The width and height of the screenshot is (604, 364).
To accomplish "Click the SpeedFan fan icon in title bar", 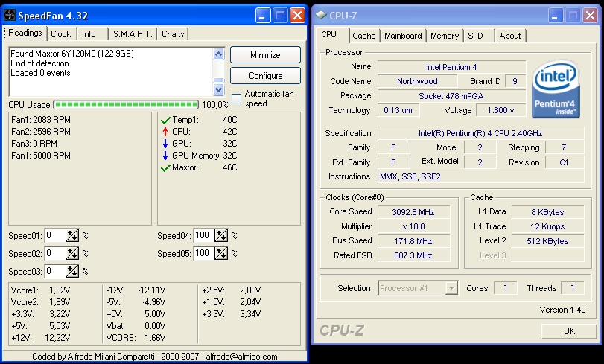I will click(x=9, y=16).
